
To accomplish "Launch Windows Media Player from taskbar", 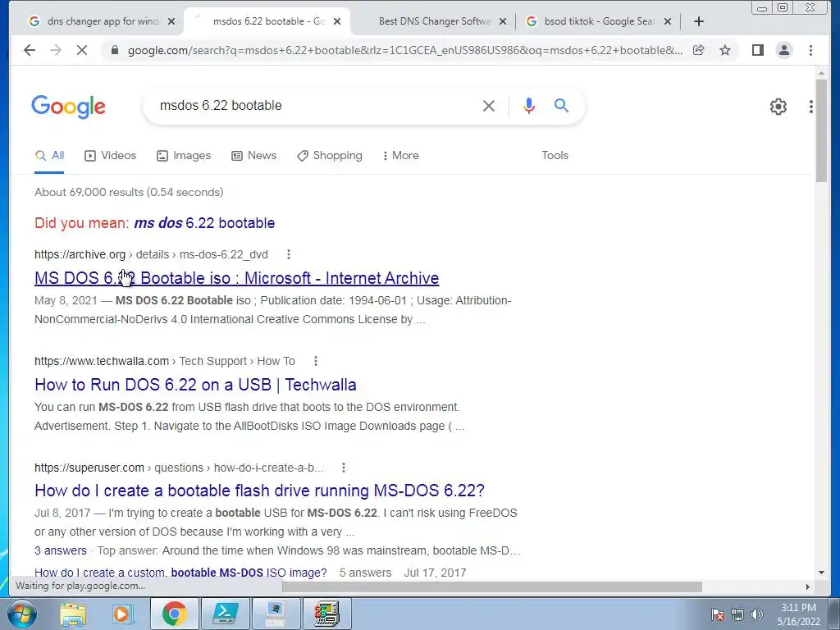I will [122, 614].
